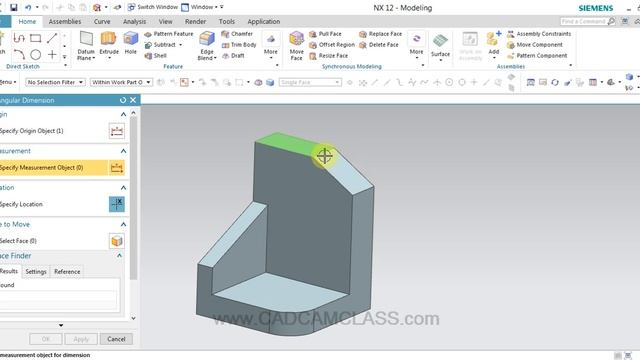Select the Datum Plane tool
This screenshot has width=640, height=360.
pyautogui.click(x=86, y=46)
